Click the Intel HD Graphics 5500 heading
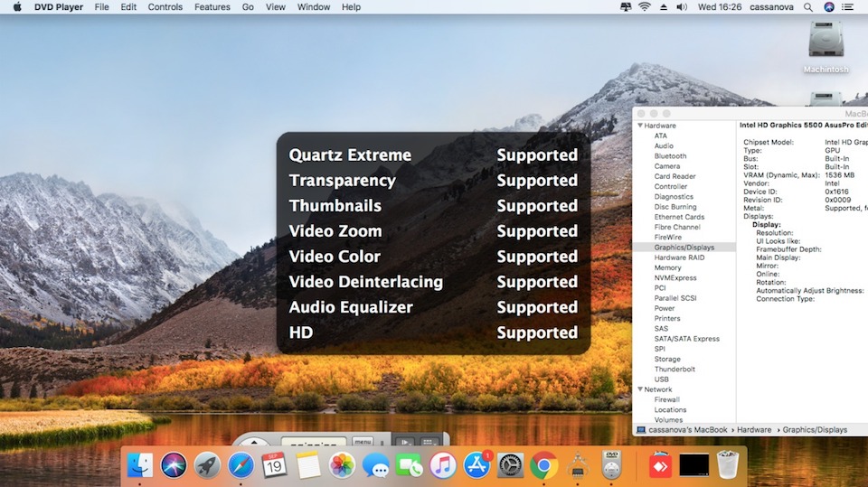Image resolution: width=868 pixels, height=487 pixels. [804, 125]
